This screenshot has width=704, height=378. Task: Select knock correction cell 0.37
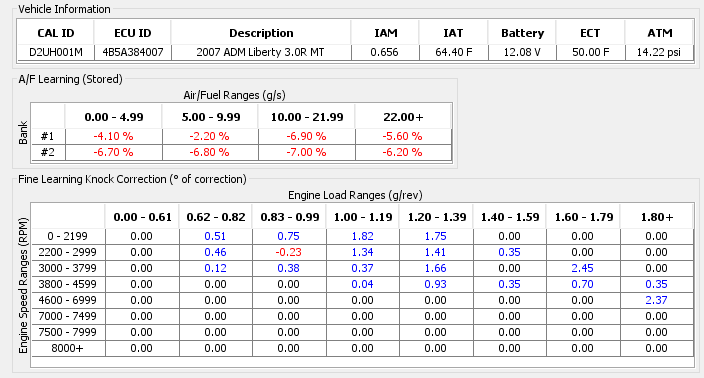362,268
